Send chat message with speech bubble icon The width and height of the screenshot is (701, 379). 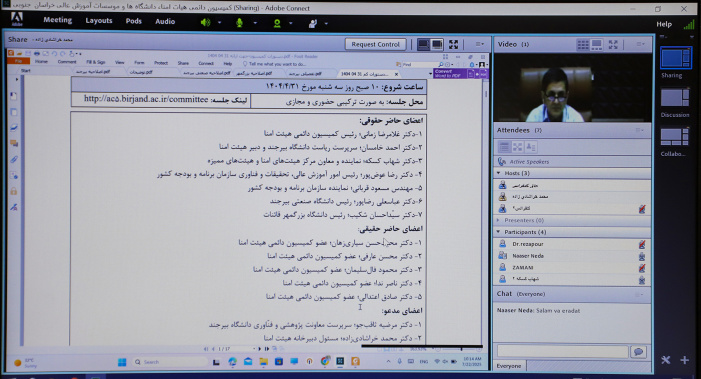tap(639, 352)
